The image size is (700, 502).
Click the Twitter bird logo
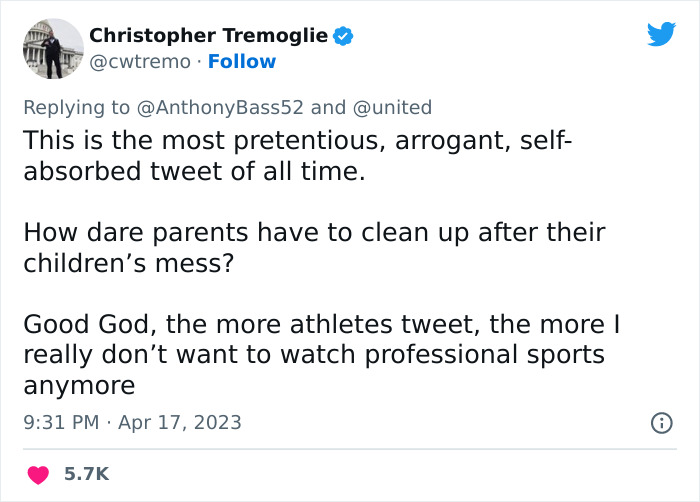(661, 35)
